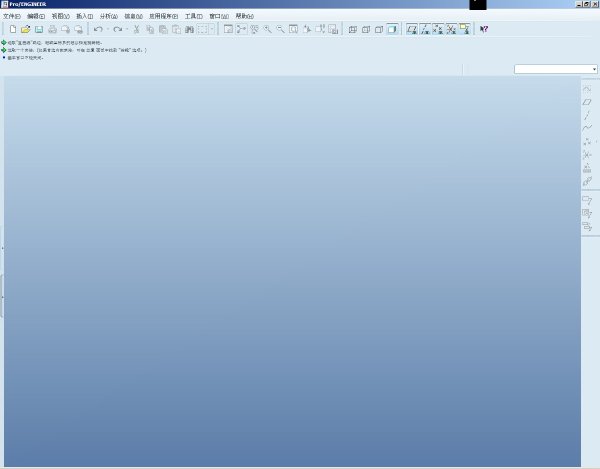Click the Context help cursor icon
Image resolution: width=600 pixels, height=469 pixels.
coord(484,29)
